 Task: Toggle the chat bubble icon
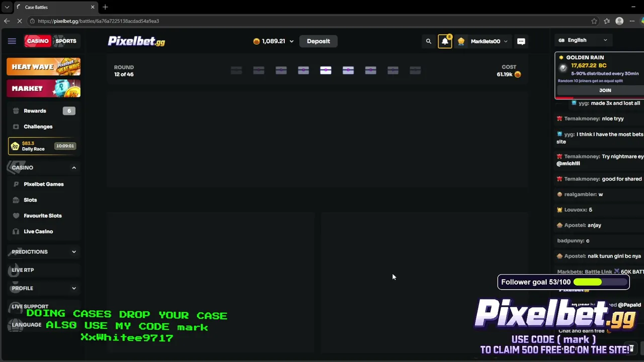[521, 41]
